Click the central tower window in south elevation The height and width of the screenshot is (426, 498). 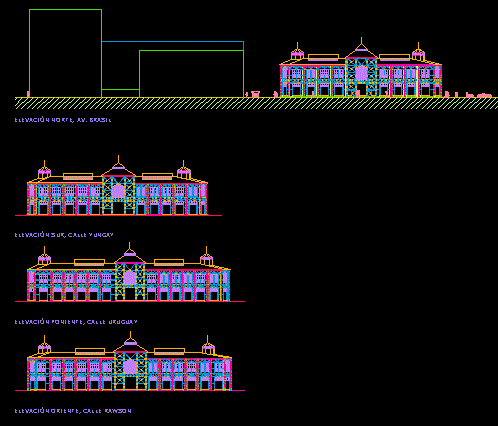coord(118,191)
